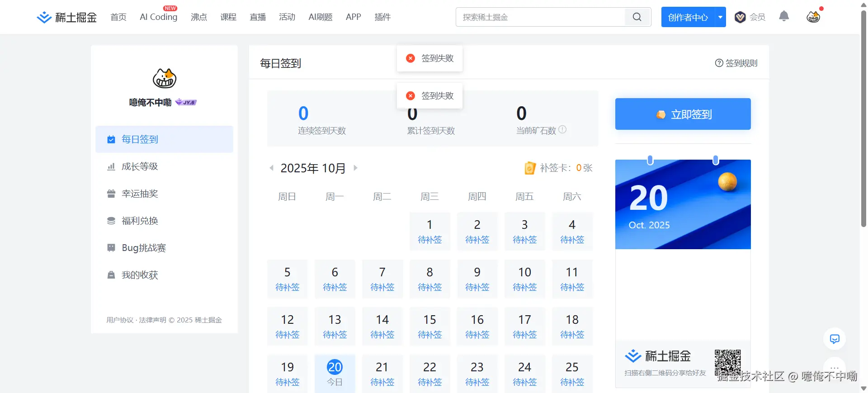Image resolution: width=868 pixels, height=393 pixels.
Task: Click the 会员 badge icon
Action: (x=740, y=17)
